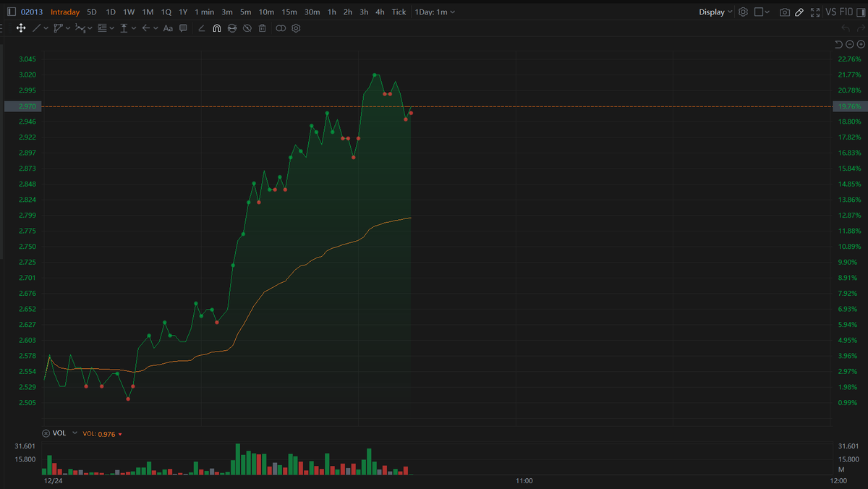Image resolution: width=868 pixels, height=489 pixels.
Task: Select the chart layout square icon
Action: [x=759, y=12]
